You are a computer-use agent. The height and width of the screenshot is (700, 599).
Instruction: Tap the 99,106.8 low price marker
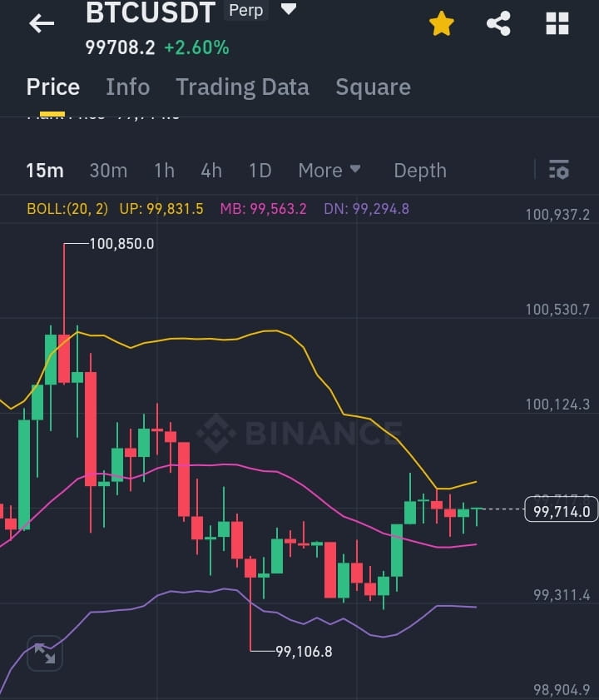click(x=304, y=652)
